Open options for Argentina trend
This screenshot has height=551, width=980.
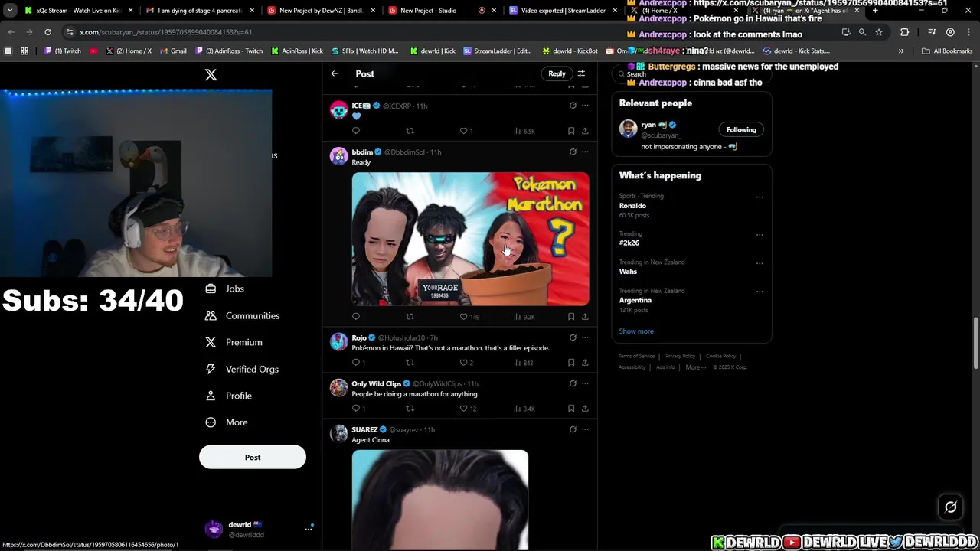759,292
